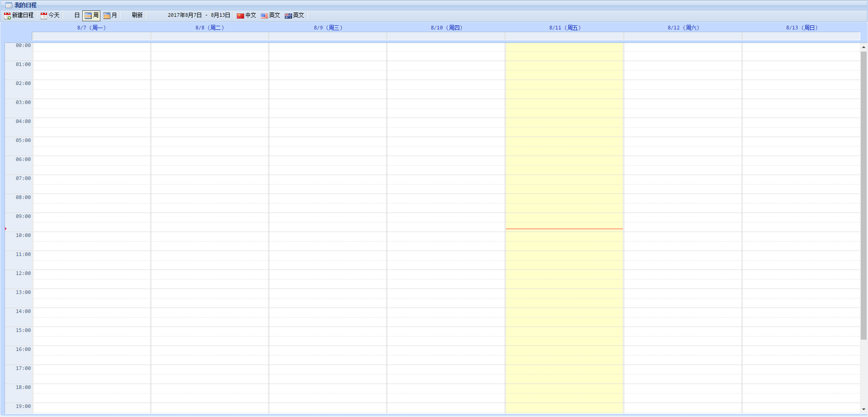Screen dimensions: 868x417
Task: Click the 我的日程 panel title
Action: [x=25, y=5]
